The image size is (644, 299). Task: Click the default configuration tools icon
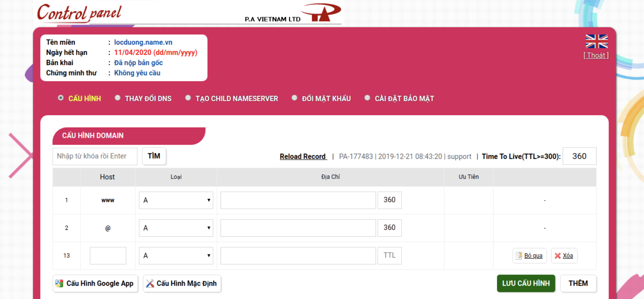[150, 284]
